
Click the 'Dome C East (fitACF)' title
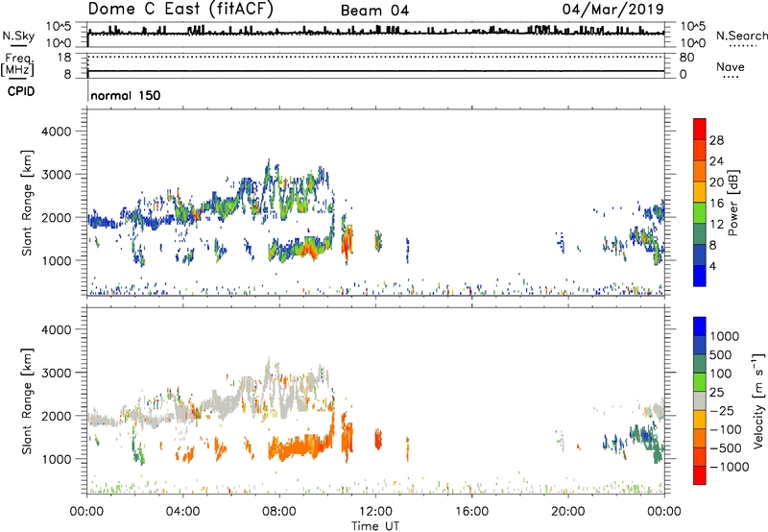(x=180, y=10)
